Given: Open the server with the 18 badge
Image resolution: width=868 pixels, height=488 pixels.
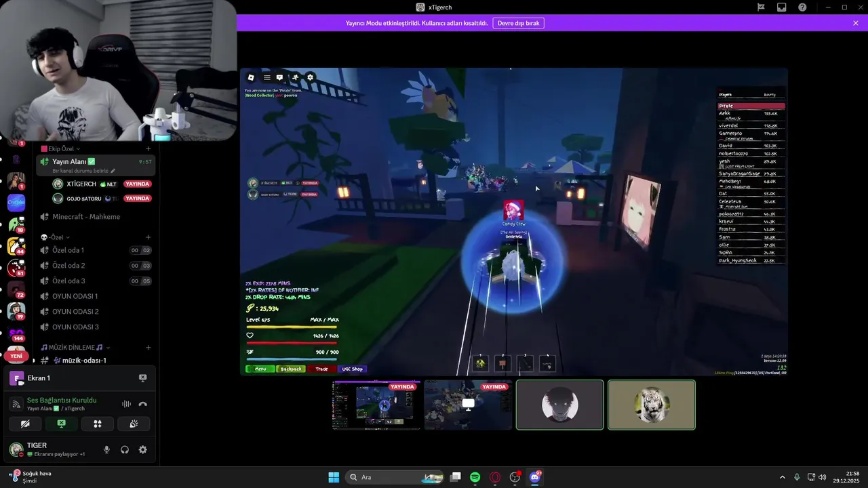Looking at the screenshot, I should click(16, 224).
